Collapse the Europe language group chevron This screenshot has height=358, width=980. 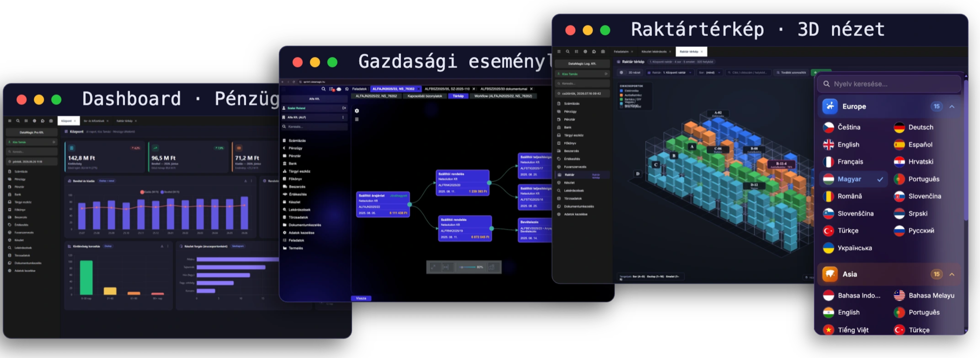point(952,106)
